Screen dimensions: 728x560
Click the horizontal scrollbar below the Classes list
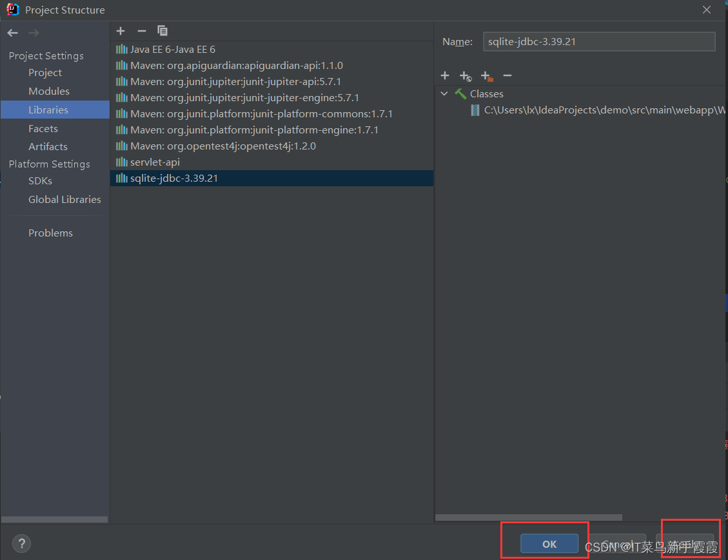(x=529, y=517)
